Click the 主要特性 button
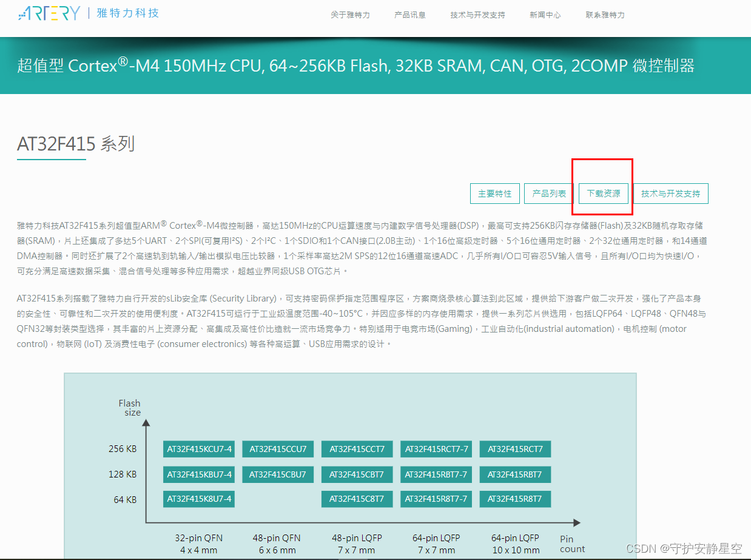The image size is (751, 560). (x=494, y=194)
